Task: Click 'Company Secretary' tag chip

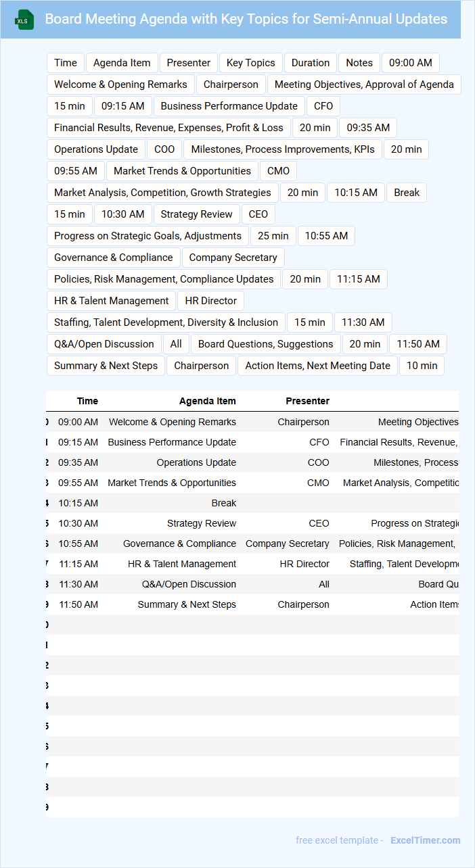Action: coord(233,258)
